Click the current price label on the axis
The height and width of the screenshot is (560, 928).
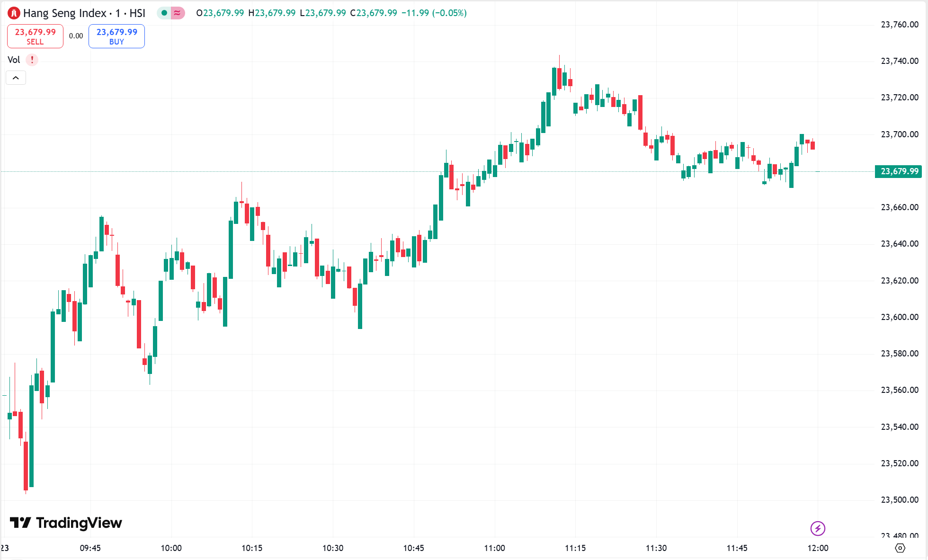[x=898, y=171]
